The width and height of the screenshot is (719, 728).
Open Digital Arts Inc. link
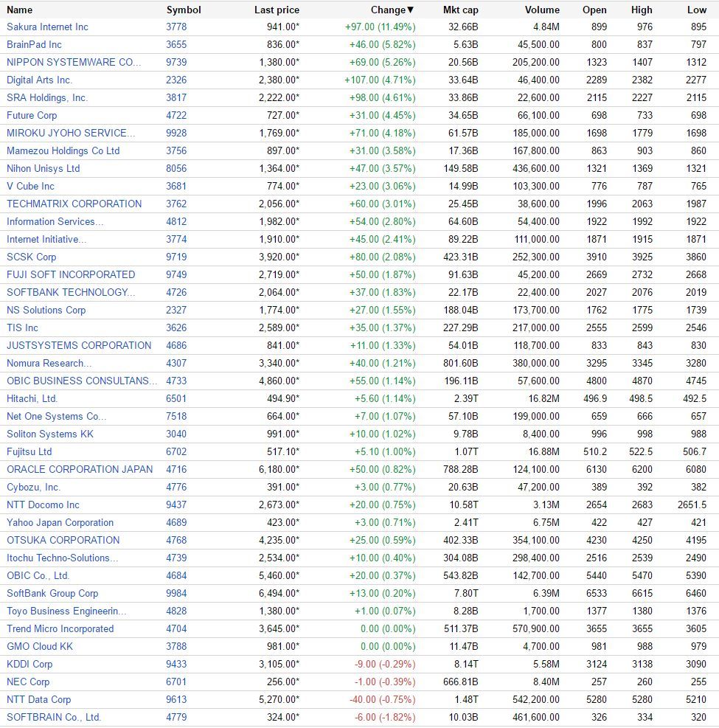point(40,80)
